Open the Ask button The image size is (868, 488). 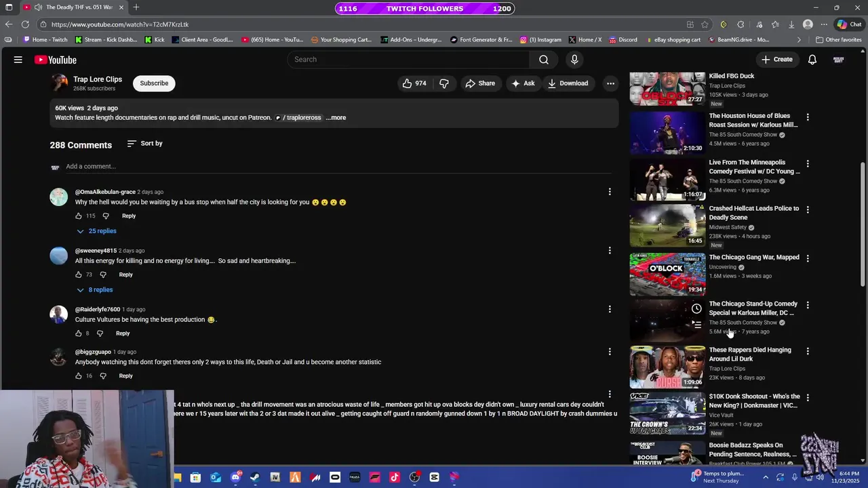pos(523,83)
